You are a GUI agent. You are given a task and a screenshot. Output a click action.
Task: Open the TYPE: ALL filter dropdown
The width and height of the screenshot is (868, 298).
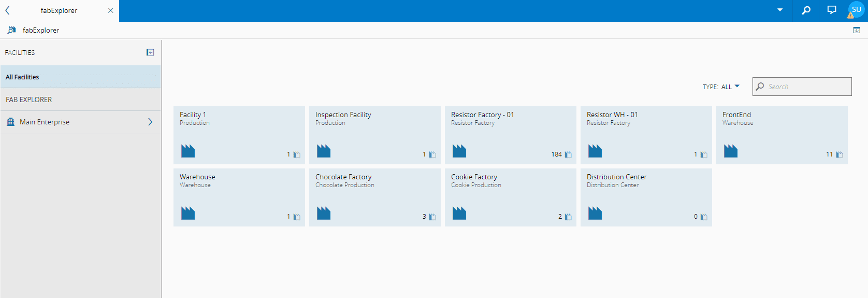coord(721,87)
